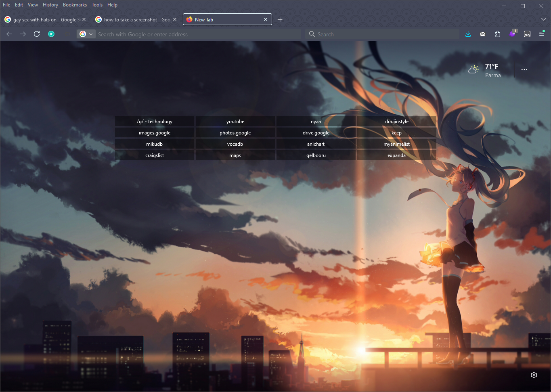551x392 pixels.
Task: Click the 71°F Parma weather widget
Action: [x=485, y=70]
